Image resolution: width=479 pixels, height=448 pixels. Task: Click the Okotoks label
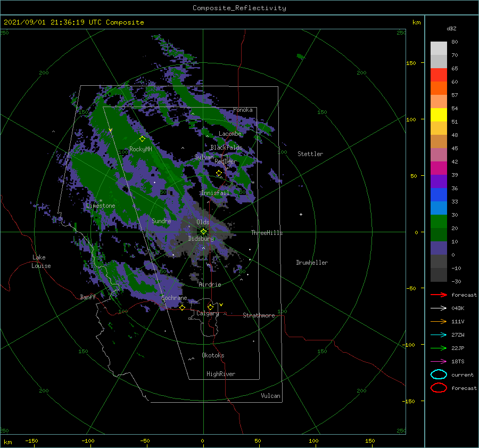[x=213, y=355]
